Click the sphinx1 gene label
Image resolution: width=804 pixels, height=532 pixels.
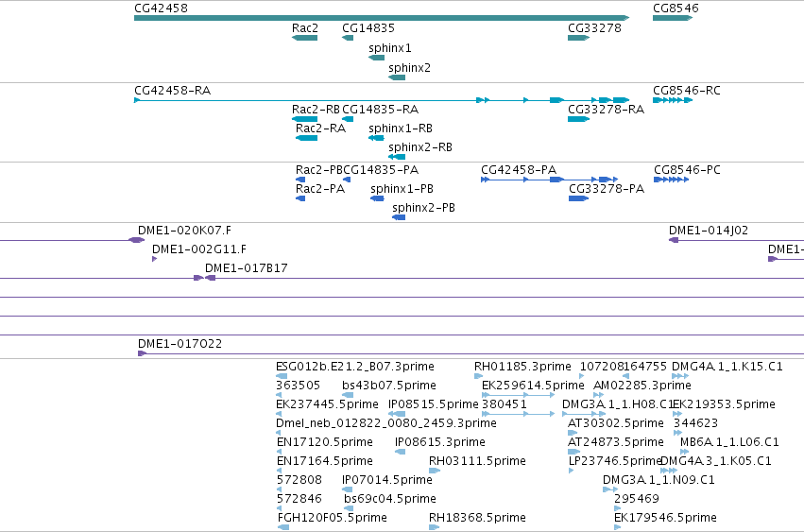click(389, 48)
